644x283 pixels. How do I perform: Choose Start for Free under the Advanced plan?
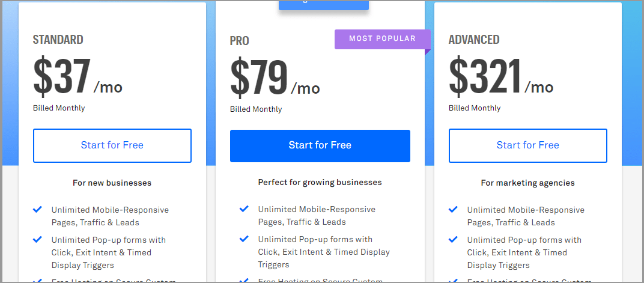[527, 145]
